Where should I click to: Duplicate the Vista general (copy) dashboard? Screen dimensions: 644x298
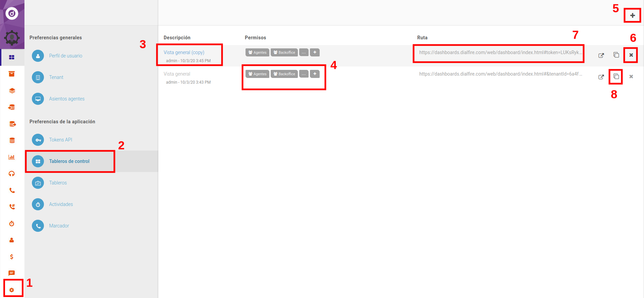tap(616, 55)
